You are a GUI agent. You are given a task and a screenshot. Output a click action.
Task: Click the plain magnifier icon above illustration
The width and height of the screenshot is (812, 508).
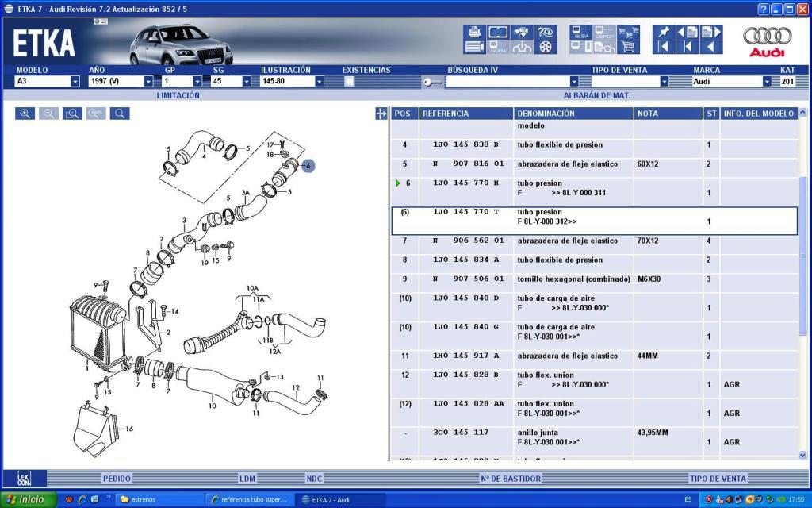120,114
